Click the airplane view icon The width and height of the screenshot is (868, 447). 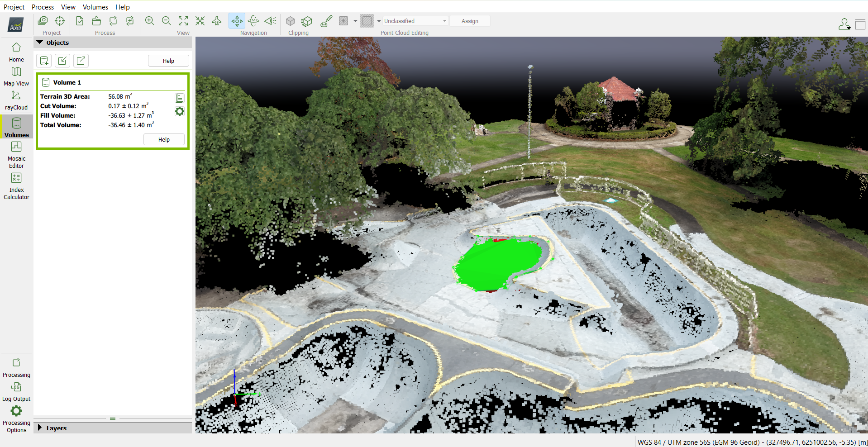point(217,21)
